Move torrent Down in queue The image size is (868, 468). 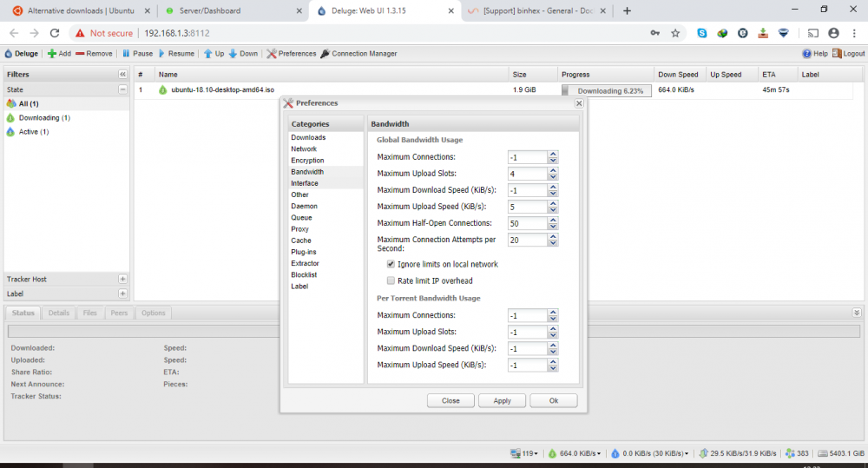pyautogui.click(x=243, y=54)
